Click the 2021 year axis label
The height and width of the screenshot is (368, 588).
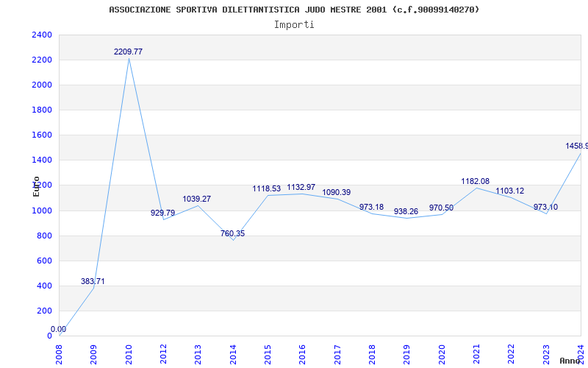[476, 355]
